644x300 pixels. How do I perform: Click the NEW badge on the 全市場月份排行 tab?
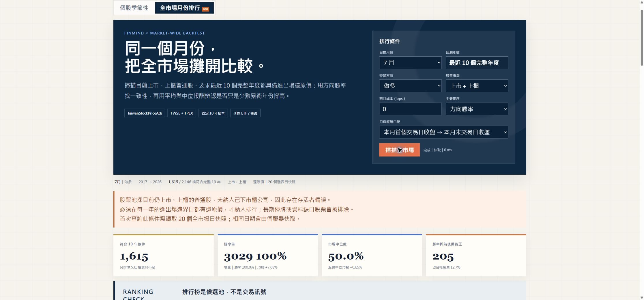point(205,9)
